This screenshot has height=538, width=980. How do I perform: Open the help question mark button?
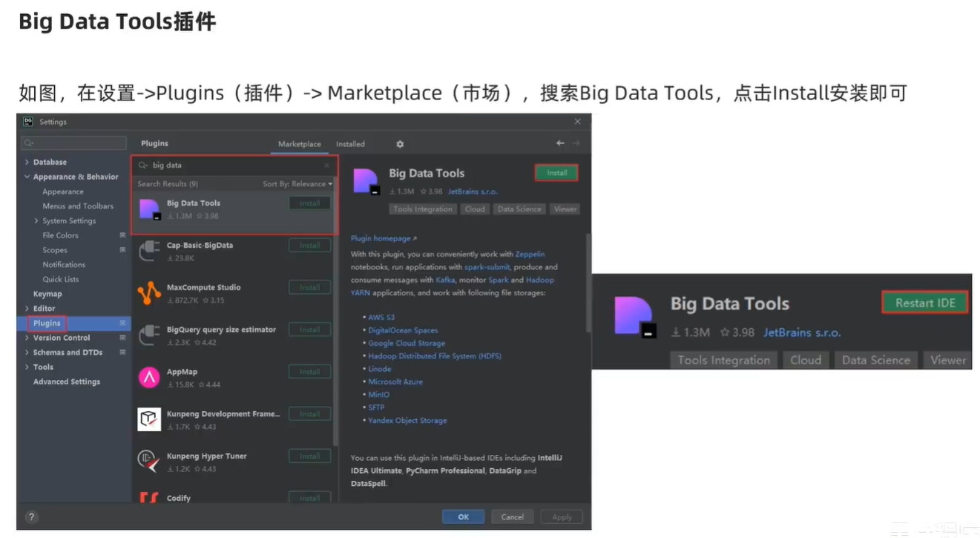[x=31, y=517]
